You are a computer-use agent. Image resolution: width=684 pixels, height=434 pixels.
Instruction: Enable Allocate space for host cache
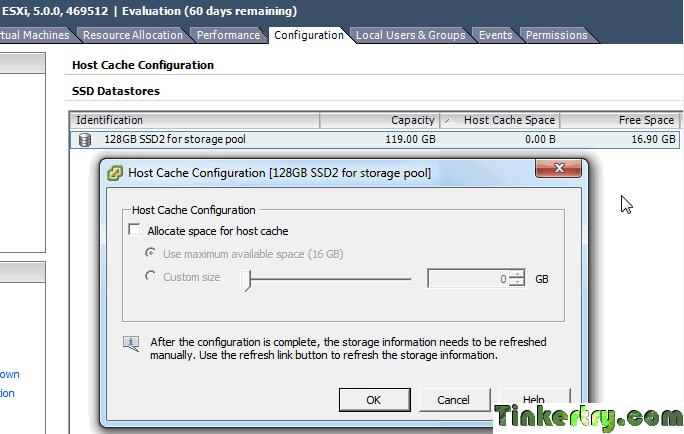coord(134,229)
